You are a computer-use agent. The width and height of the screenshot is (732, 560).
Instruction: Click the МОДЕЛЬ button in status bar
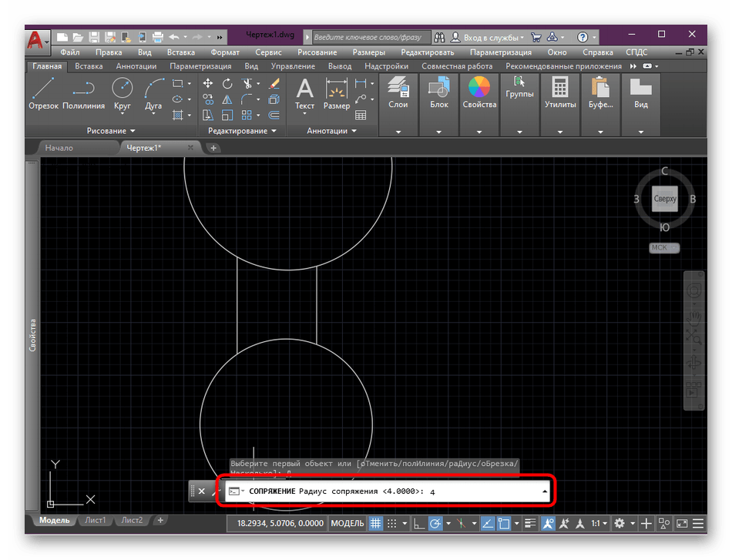[x=347, y=524]
